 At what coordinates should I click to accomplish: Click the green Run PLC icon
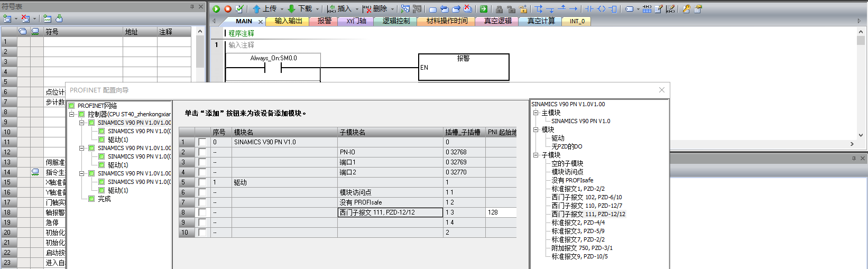(x=216, y=9)
